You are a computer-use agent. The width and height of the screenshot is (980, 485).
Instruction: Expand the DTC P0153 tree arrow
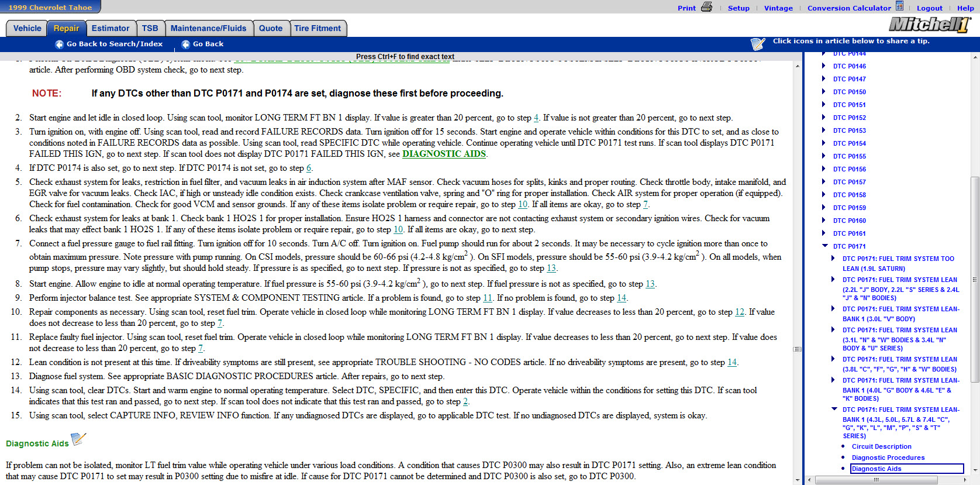tap(824, 130)
